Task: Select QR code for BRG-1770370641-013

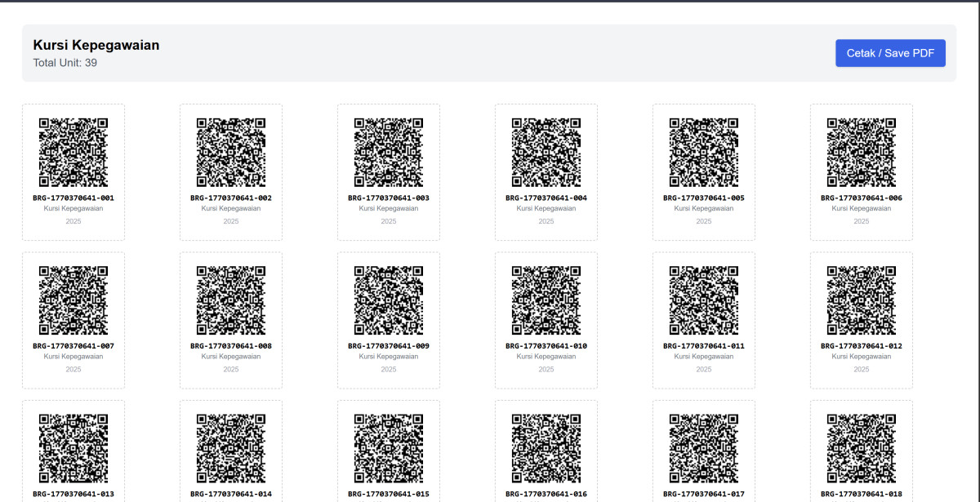Action: (73, 448)
